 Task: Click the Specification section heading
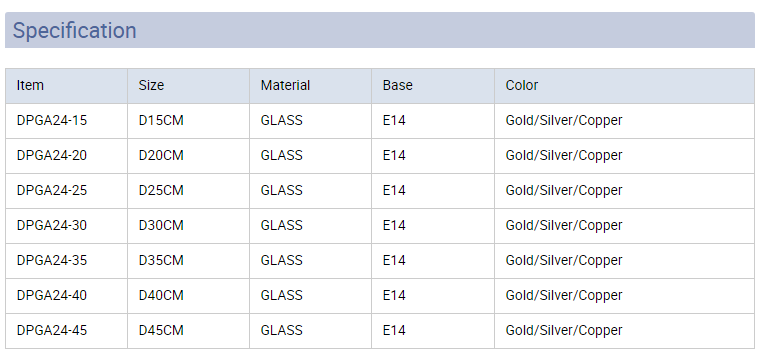75,30
